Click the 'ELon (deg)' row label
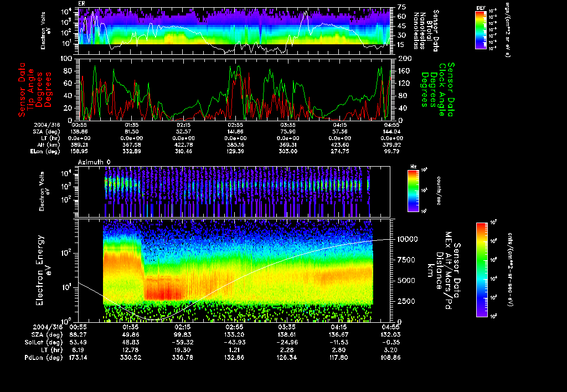The width and height of the screenshot is (567, 392). point(45,152)
